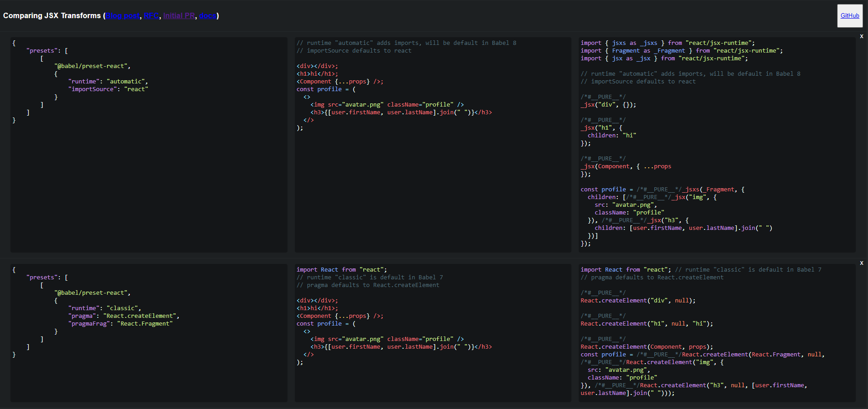The image size is (868, 409).
Task: Click the _jsx("h1", { output line
Action: tap(602, 128)
